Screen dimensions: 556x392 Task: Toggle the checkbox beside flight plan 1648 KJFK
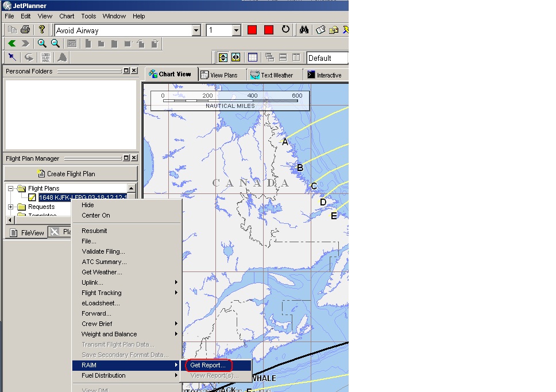[x=32, y=197]
